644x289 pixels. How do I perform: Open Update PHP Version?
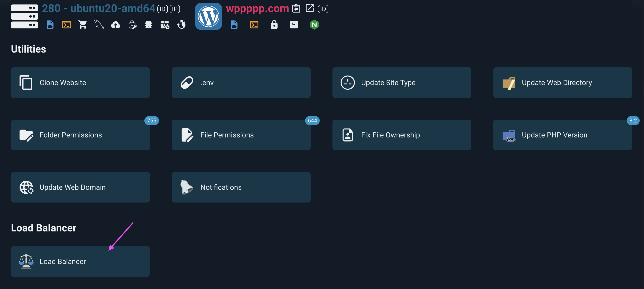click(562, 135)
